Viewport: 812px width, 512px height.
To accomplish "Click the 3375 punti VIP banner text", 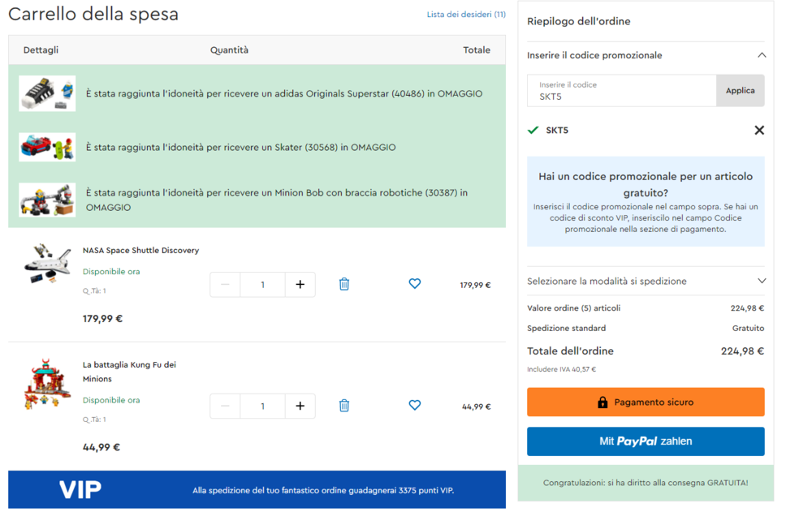I will tap(323, 490).
